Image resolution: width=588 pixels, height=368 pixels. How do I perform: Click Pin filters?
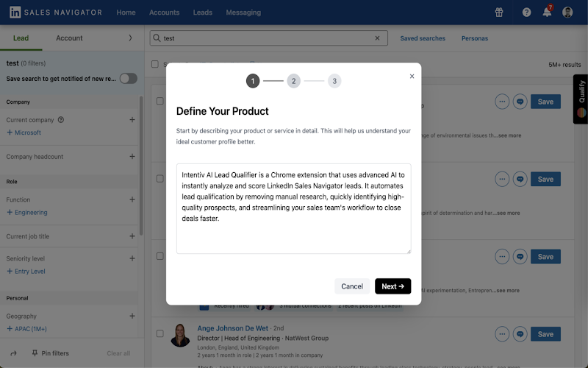pos(50,353)
